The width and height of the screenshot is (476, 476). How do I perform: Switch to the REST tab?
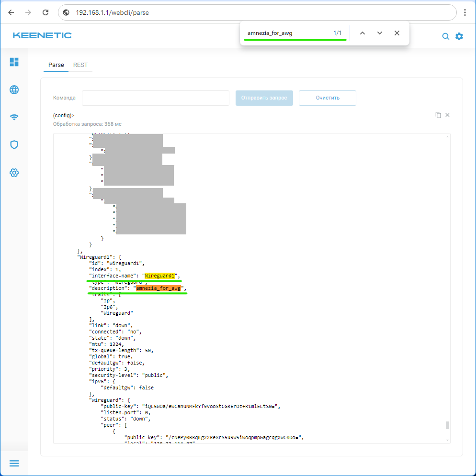tap(80, 65)
